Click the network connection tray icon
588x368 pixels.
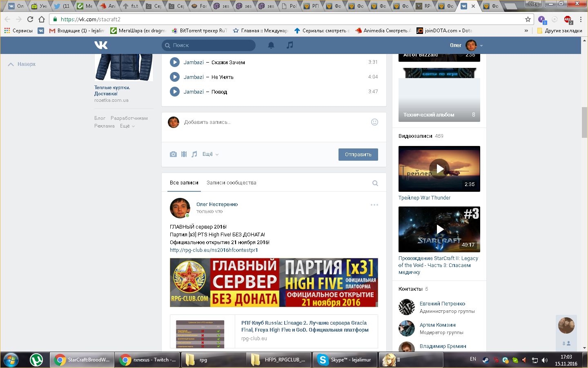tap(535, 360)
